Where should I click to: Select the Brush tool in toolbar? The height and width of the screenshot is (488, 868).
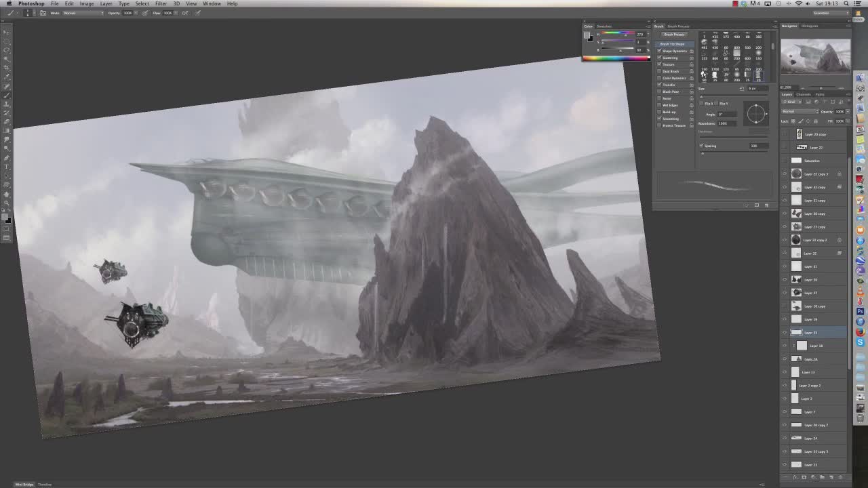(x=7, y=96)
